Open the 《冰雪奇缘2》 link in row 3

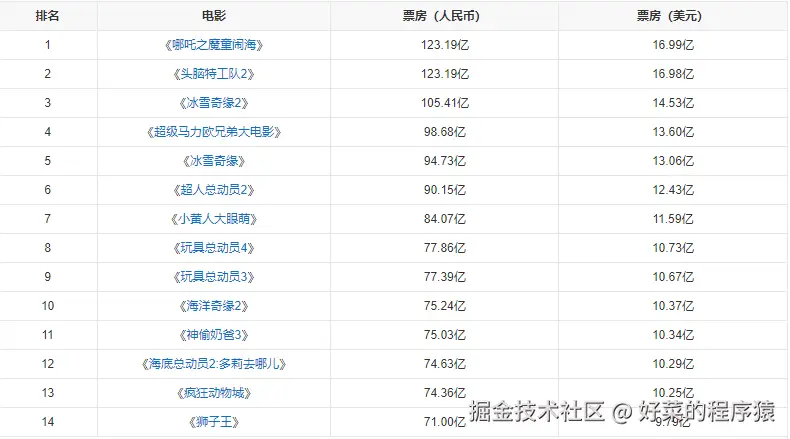213,103
